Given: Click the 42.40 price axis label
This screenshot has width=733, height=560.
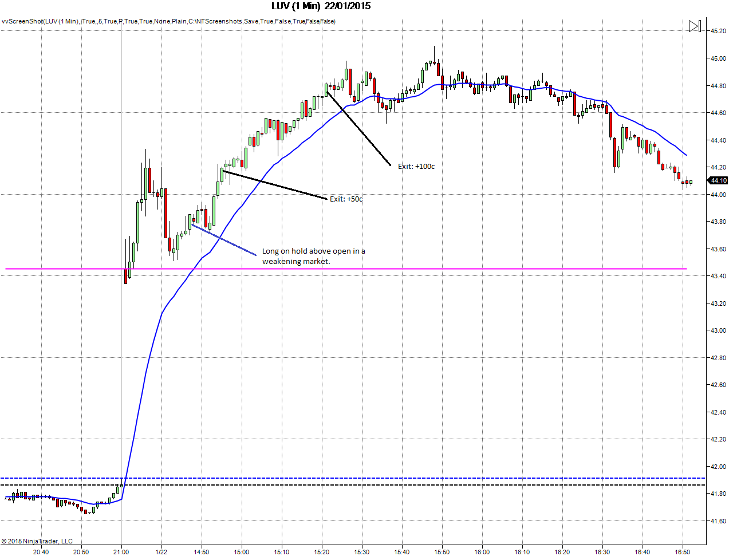Looking at the screenshot, I should pyautogui.click(x=718, y=412).
